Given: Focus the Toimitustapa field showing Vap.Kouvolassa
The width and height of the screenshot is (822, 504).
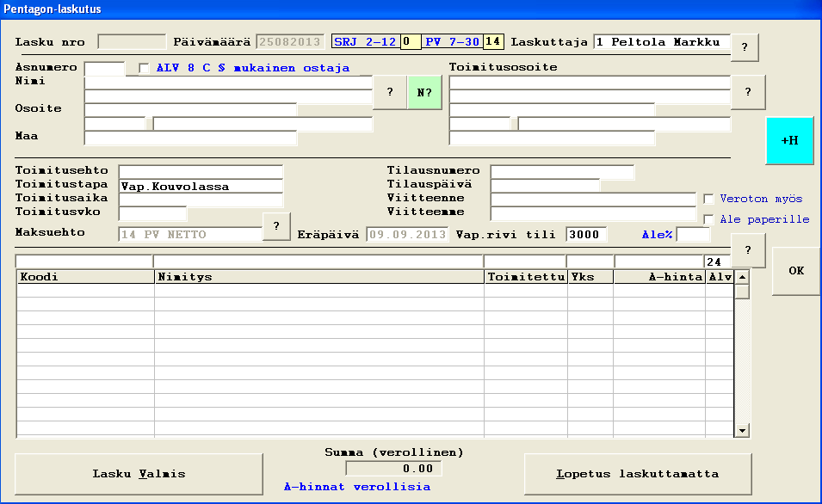Looking at the screenshot, I should pos(201,186).
